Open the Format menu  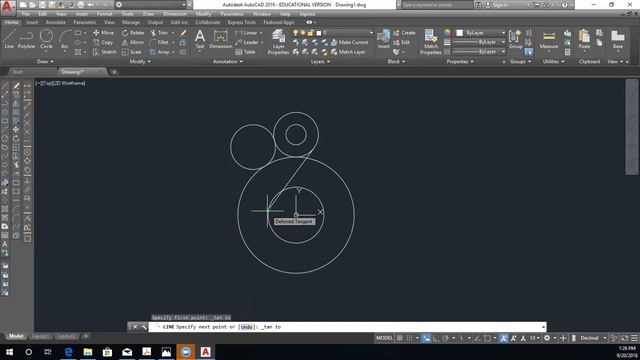click(x=104, y=14)
